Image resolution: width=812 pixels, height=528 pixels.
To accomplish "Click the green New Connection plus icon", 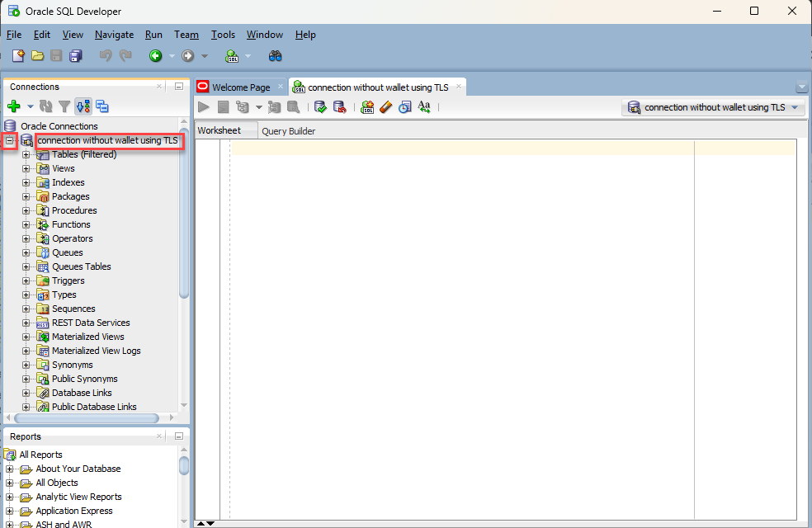I will pyautogui.click(x=13, y=106).
